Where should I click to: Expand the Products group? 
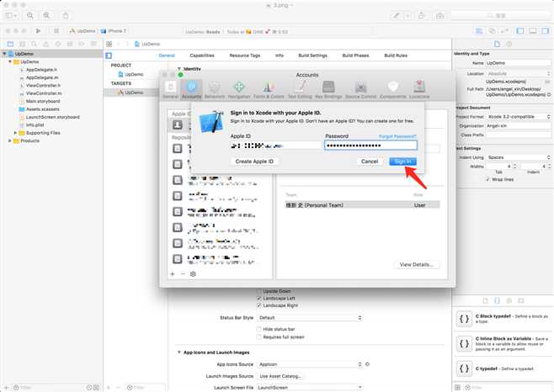[10, 140]
